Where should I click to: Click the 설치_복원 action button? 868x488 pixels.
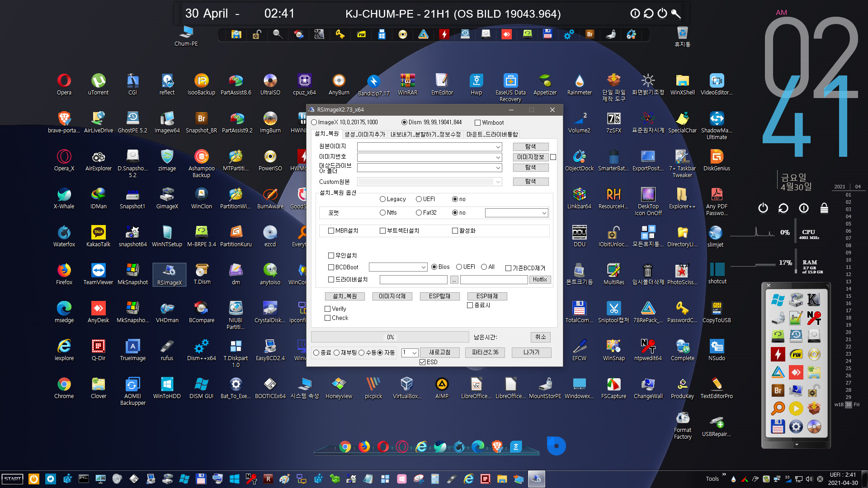coord(344,296)
